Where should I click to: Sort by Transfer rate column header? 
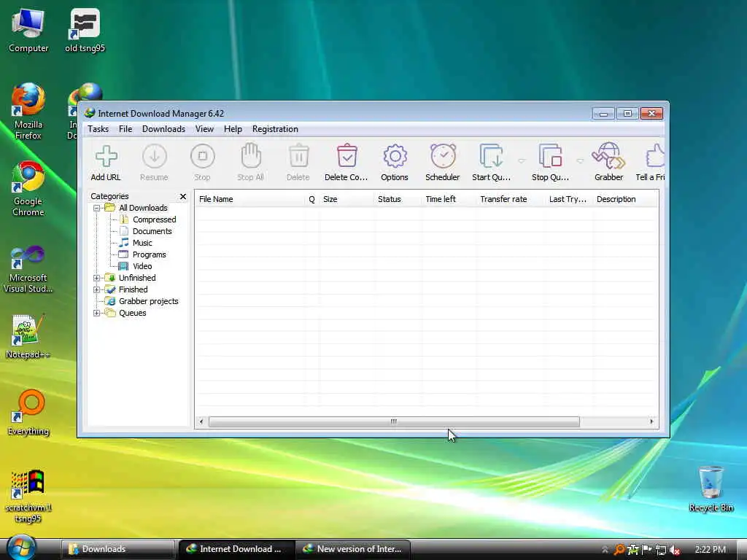(511, 199)
